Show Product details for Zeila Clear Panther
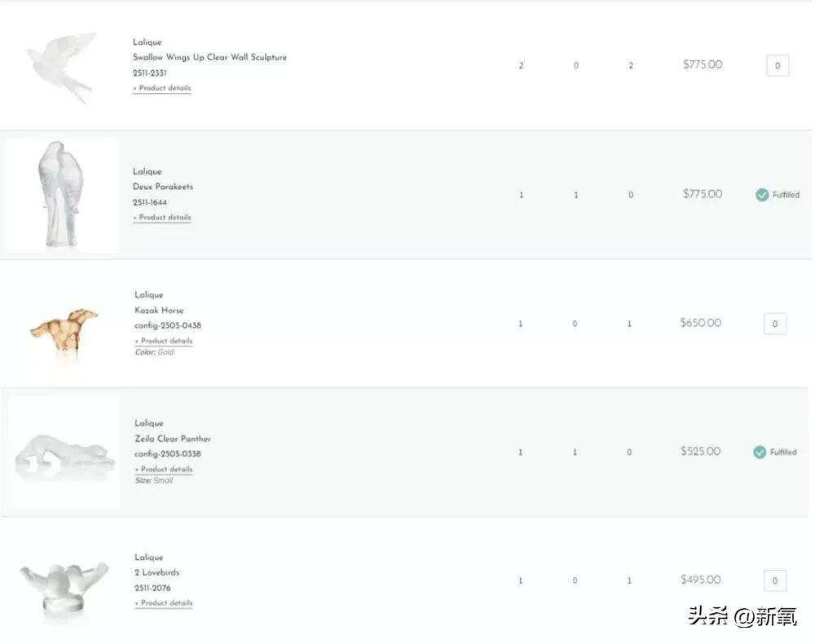This screenshot has height=644, width=815. (164, 470)
